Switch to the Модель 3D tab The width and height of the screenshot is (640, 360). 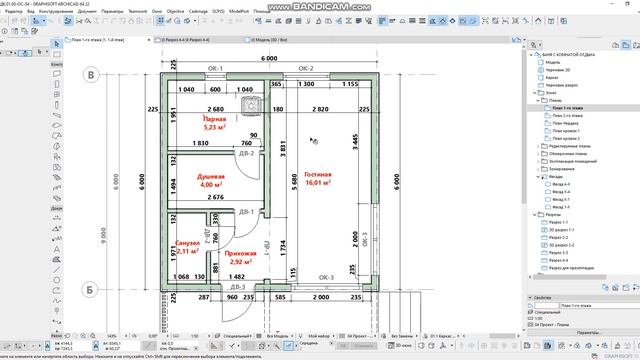[x=269, y=40]
